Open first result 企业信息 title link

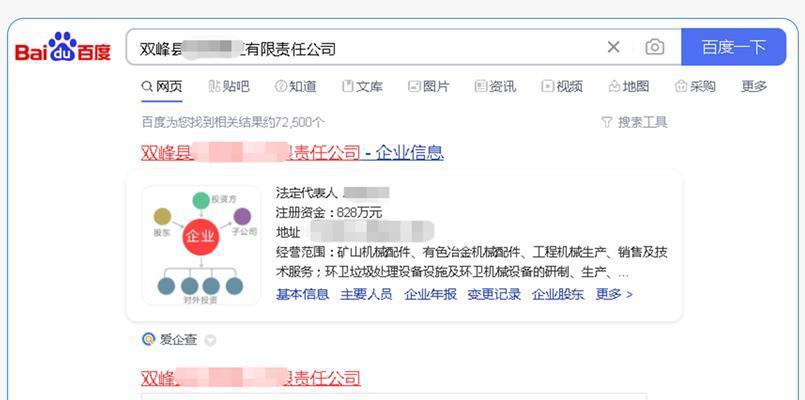point(292,152)
